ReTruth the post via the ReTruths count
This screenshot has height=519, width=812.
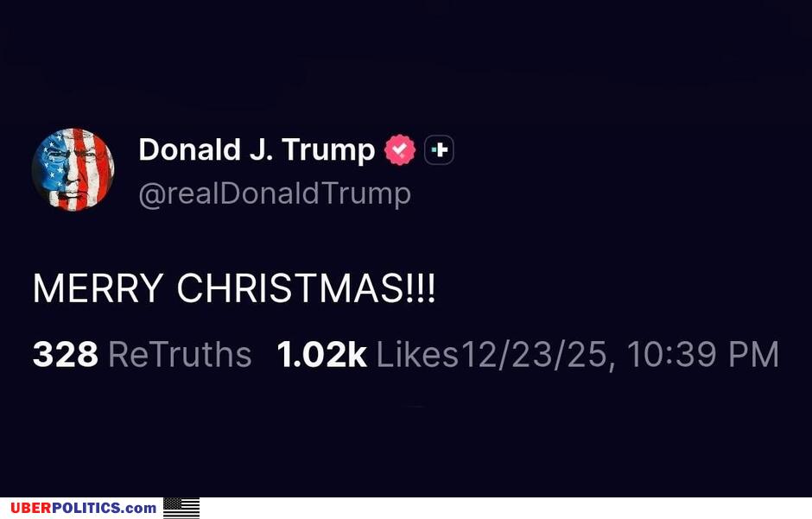point(65,354)
